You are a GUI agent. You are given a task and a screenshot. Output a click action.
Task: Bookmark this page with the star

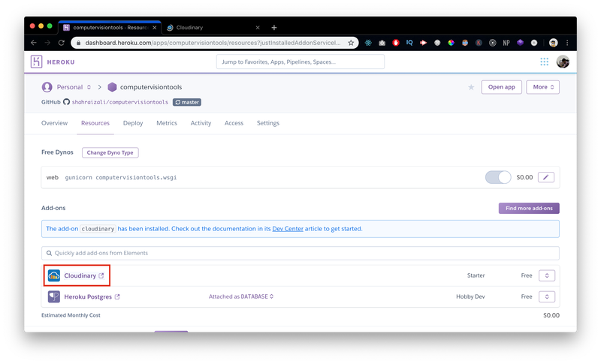[351, 43]
